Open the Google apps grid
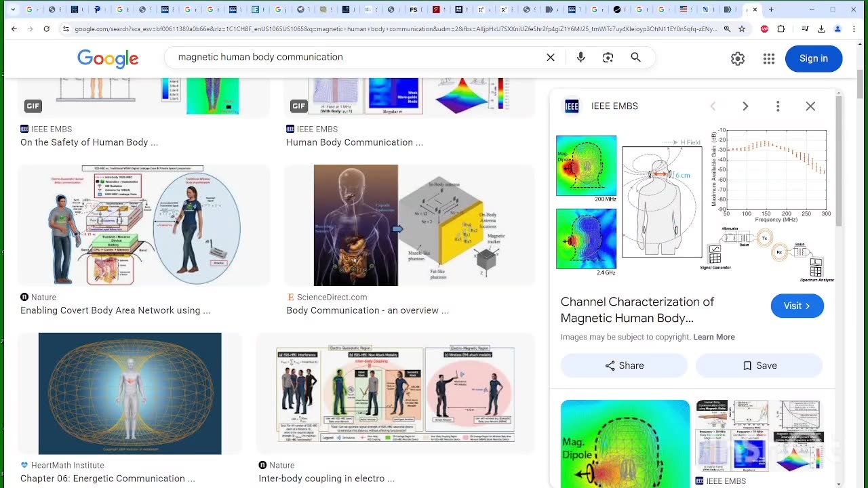Viewport: 868px width, 488px height. coord(768,59)
